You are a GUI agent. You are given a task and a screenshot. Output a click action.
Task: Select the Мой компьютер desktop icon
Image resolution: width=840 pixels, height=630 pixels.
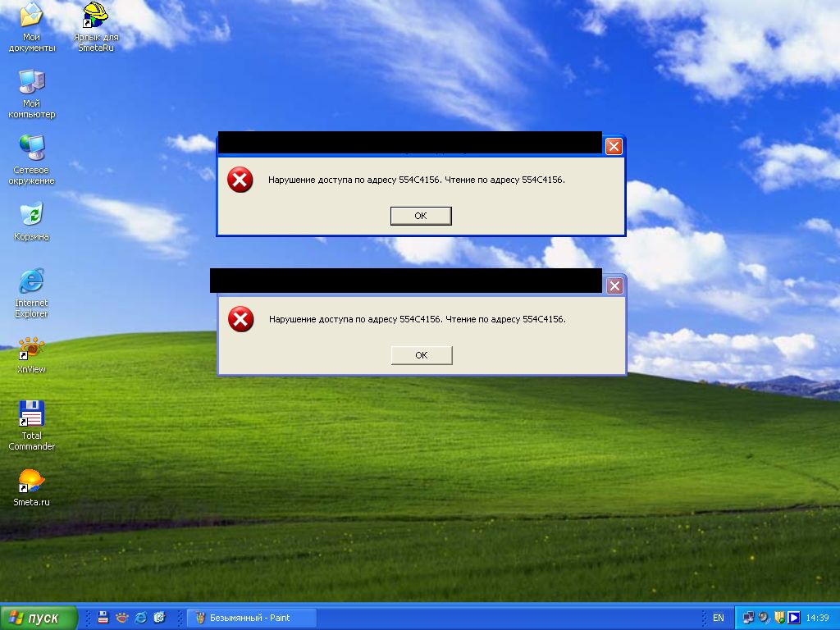tap(31, 82)
